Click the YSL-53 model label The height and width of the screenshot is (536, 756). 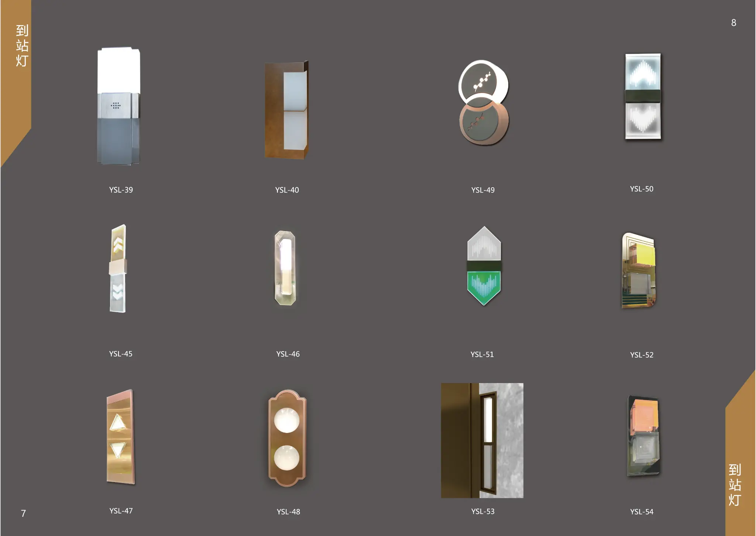tap(483, 512)
